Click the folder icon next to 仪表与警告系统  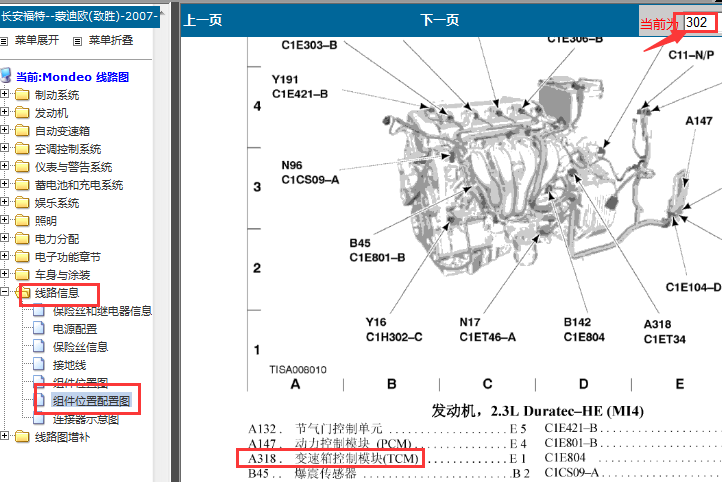(x=22, y=167)
